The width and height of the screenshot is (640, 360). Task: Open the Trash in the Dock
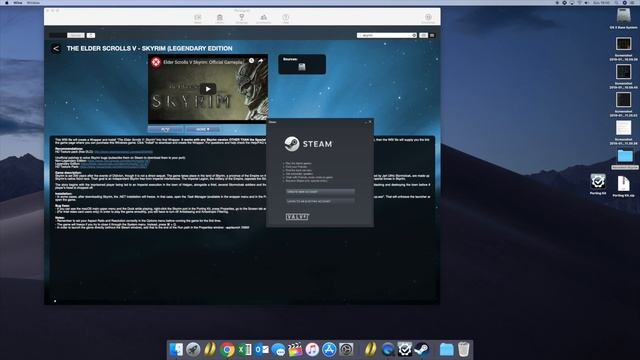click(464, 349)
